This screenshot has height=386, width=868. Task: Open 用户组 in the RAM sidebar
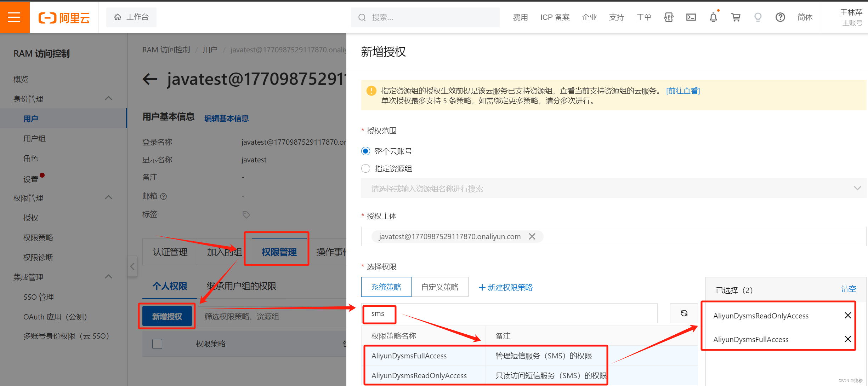coord(34,138)
